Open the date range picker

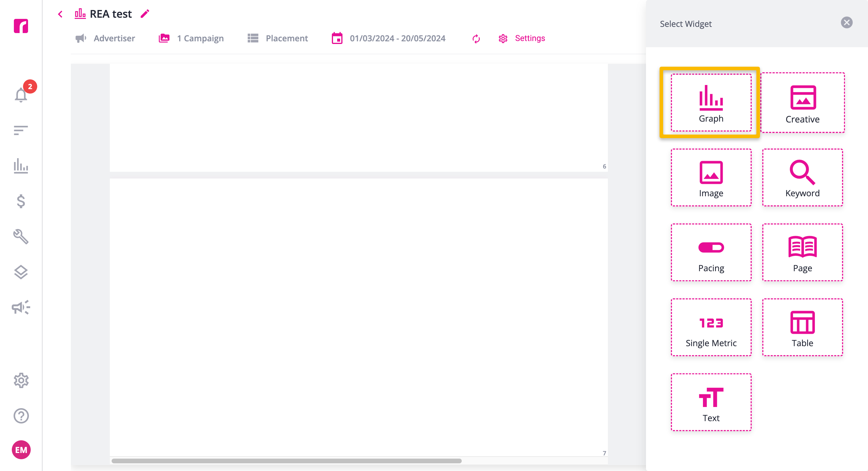[389, 38]
